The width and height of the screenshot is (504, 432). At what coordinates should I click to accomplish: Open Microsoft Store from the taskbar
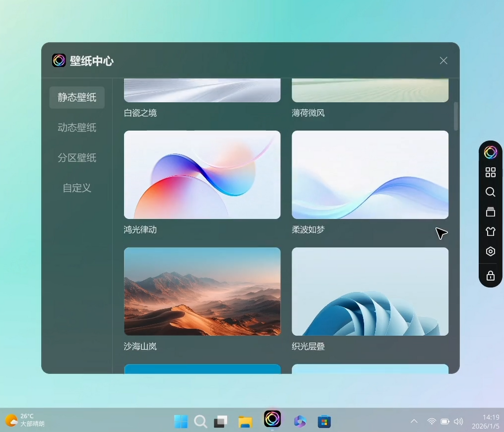tap(324, 421)
